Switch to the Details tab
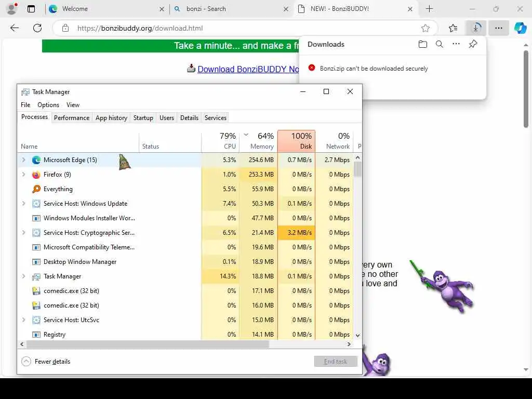Screen dimensions: 532x399 (189, 118)
